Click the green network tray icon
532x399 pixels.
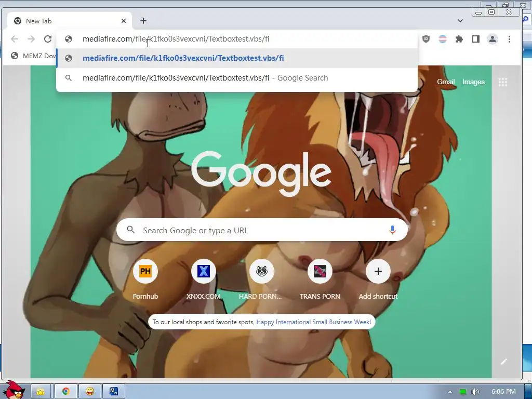[x=463, y=392]
